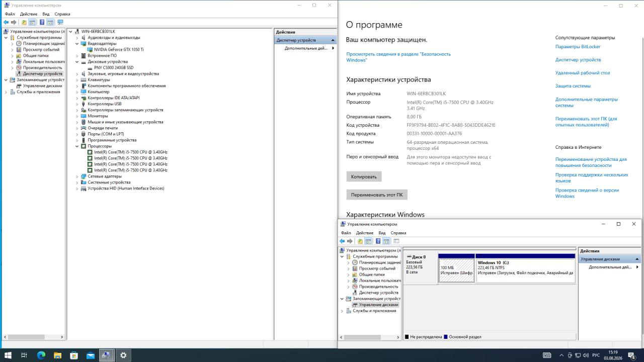Screen dimensions: 644x362
Task: Open the Windows Start menu
Action: (x=8, y=355)
